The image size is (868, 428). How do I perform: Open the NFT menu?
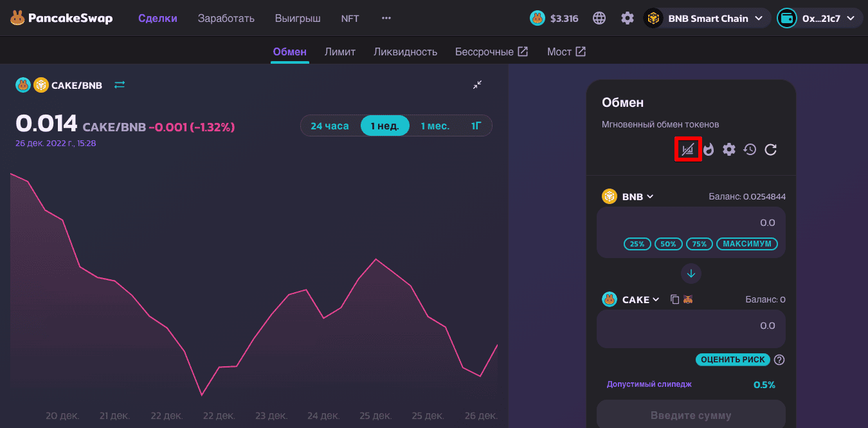pyautogui.click(x=350, y=18)
